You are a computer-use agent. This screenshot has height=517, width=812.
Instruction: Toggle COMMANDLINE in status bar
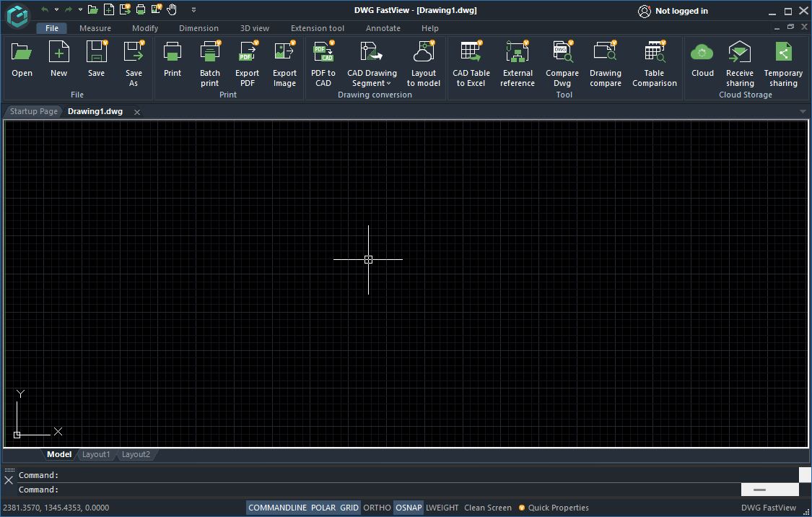pyautogui.click(x=277, y=508)
